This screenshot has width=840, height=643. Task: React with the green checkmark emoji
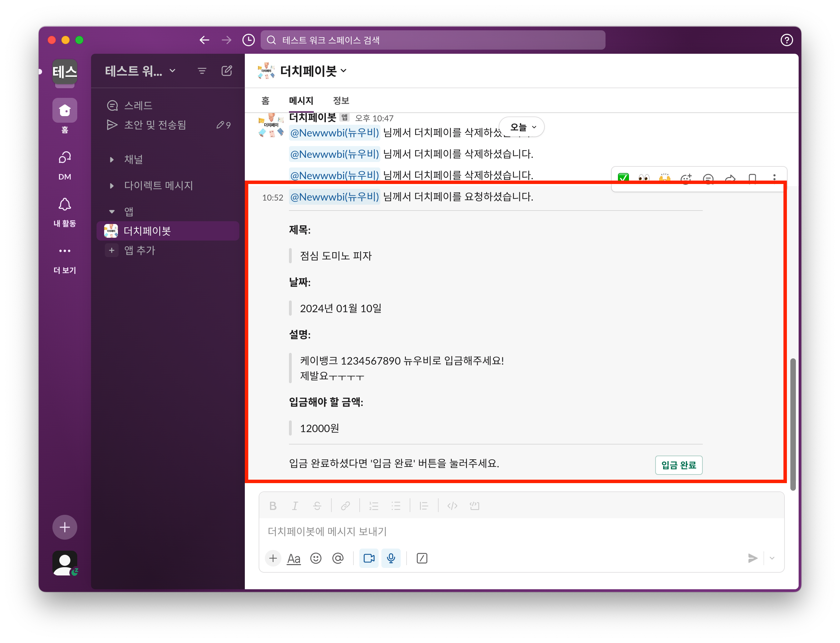coord(623,177)
